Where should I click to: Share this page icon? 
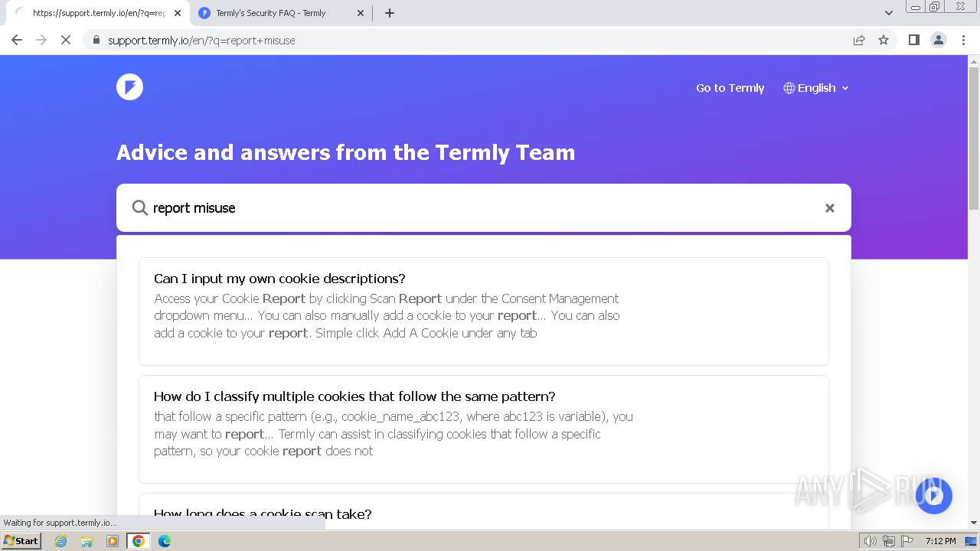[859, 40]
